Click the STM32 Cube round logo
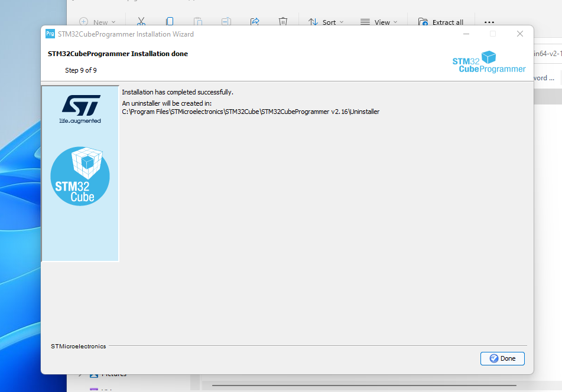 pyautogui.click(x=80, y=176)
